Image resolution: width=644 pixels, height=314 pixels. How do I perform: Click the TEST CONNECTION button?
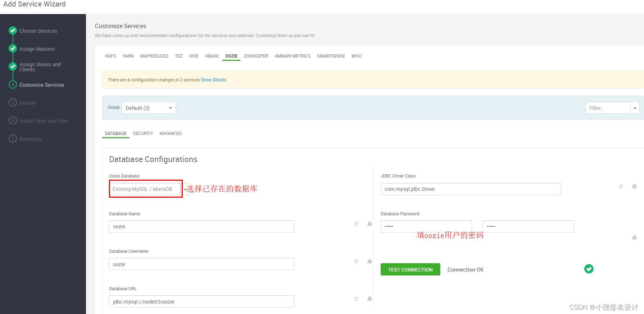click(x=411, y=269)
